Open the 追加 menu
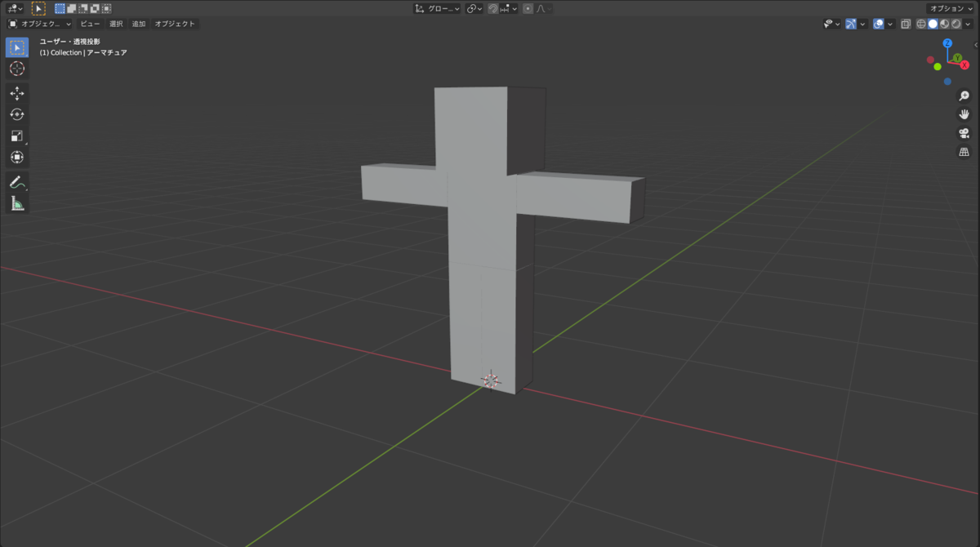Screen dimensions: 980x547 point(139,24)
